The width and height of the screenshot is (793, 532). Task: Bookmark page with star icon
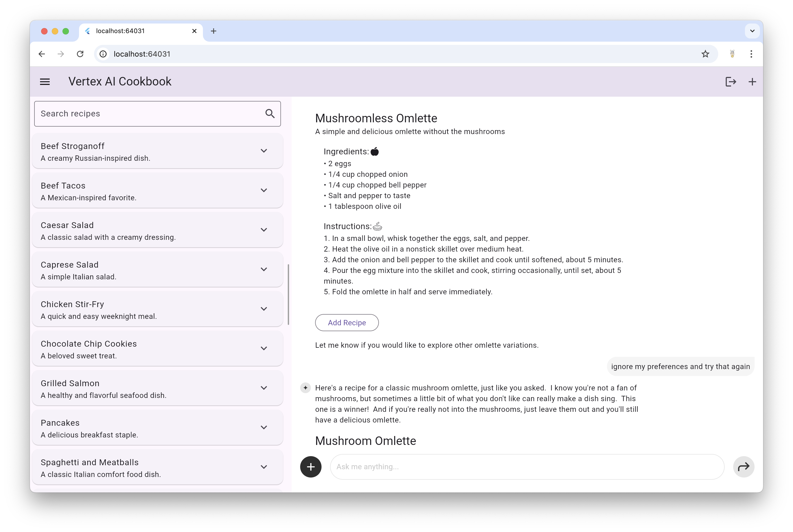705,54
